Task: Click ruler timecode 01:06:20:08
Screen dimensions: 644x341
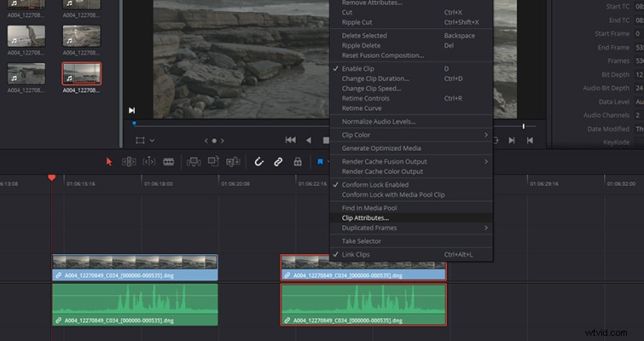Action: 235,184
